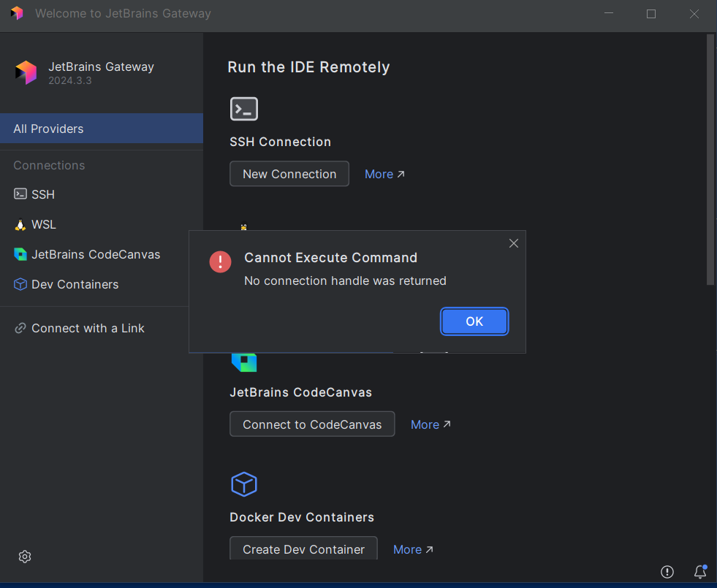The height and width of the screenshot is (588, 717).
Task: Click the vertical scrollbar on the right
Action: 710,161
